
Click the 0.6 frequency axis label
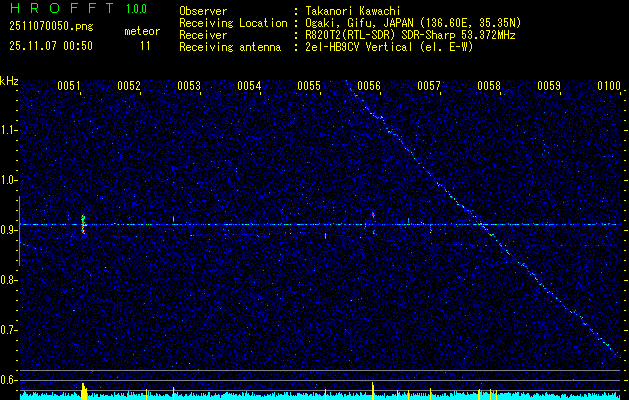click(9, 380)
